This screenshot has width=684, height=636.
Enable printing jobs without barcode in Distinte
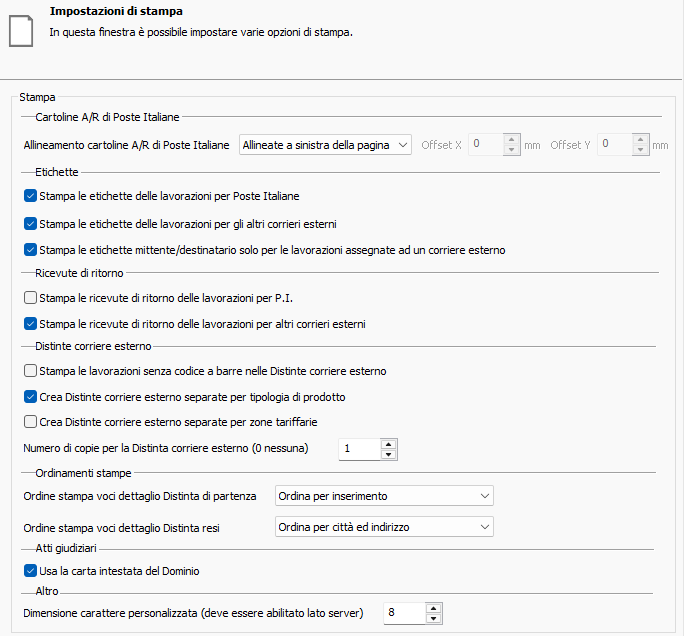pyautogui.click(x=30, y=371)
